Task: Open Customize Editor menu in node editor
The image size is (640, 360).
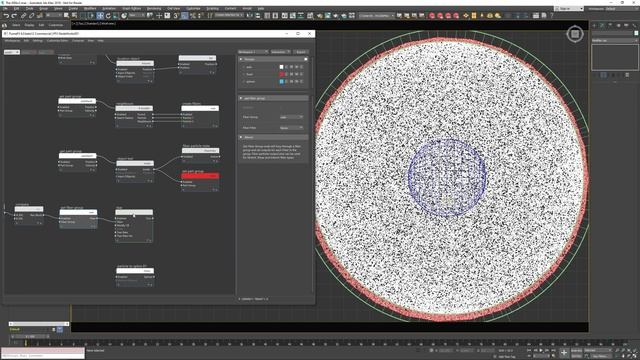Action: click(x=57, y=41)
